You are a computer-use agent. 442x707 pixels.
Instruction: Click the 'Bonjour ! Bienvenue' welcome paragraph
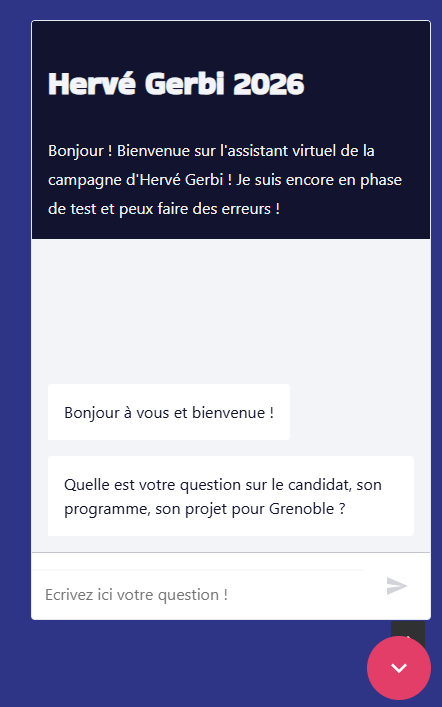pyautogui.click(x=225, y=179)
